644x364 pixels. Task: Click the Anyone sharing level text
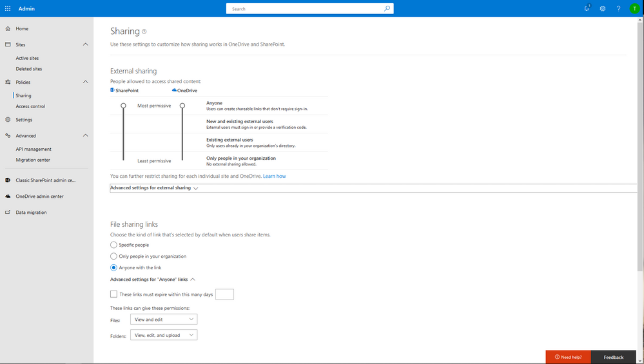[x=215, y=103]
